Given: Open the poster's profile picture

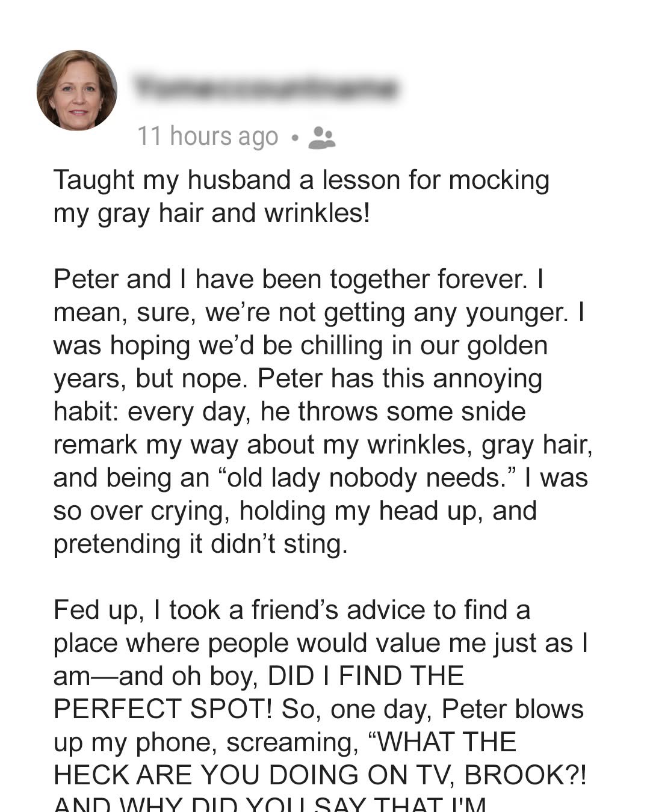Looking at the screenshot, I should (77, 90).
